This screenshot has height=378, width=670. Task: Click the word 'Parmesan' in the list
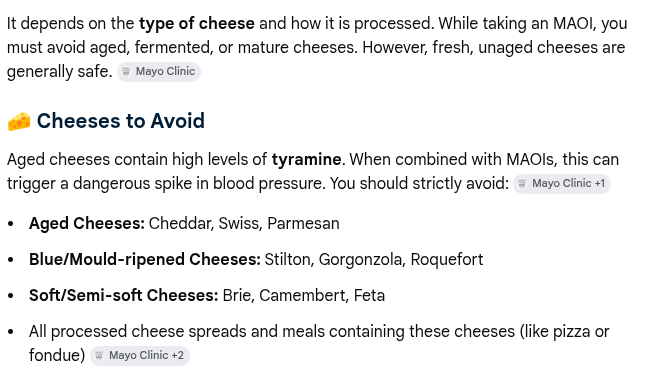(303, 224)
